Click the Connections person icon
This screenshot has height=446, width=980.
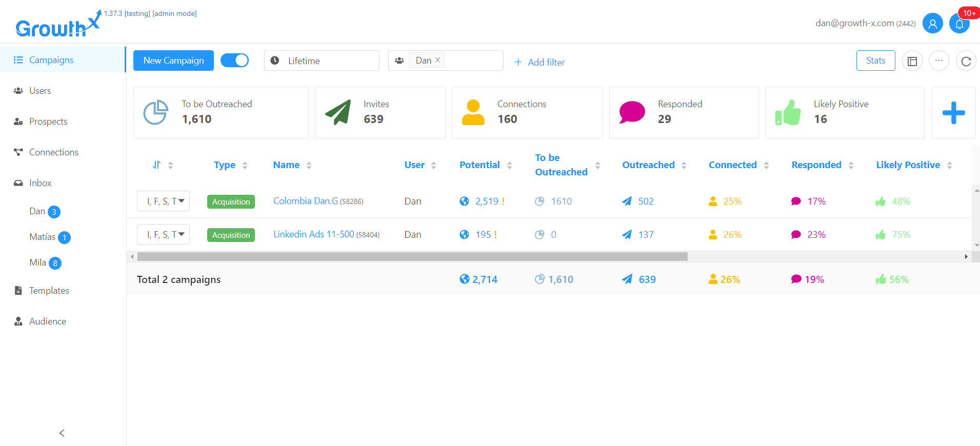(x=473, y=112)
